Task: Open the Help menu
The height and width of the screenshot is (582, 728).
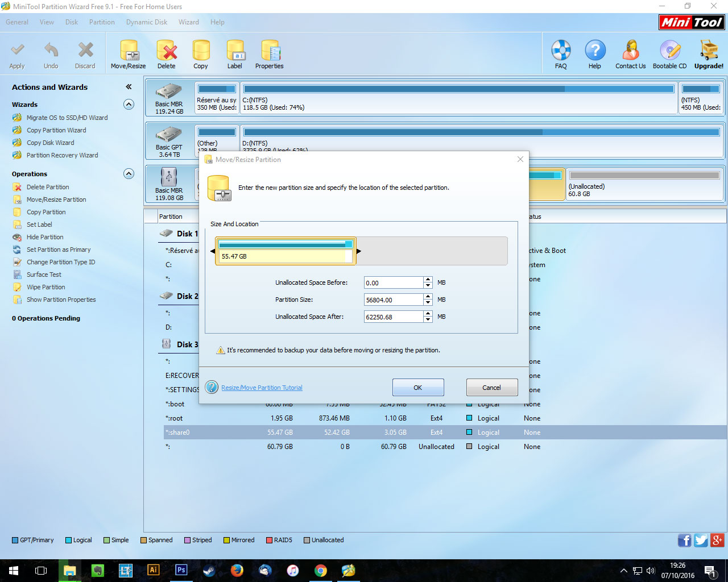Action: tap(217, 22)
